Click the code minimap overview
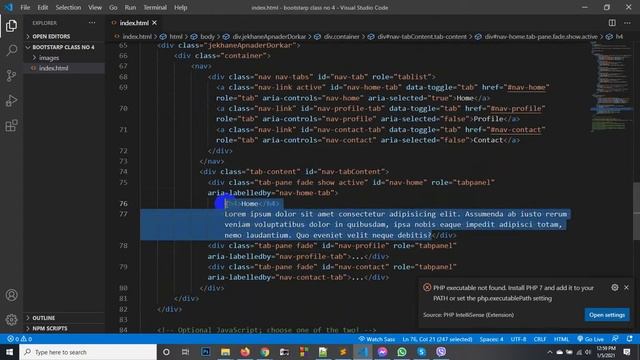640x360 pixels. (x=611, y=86)
